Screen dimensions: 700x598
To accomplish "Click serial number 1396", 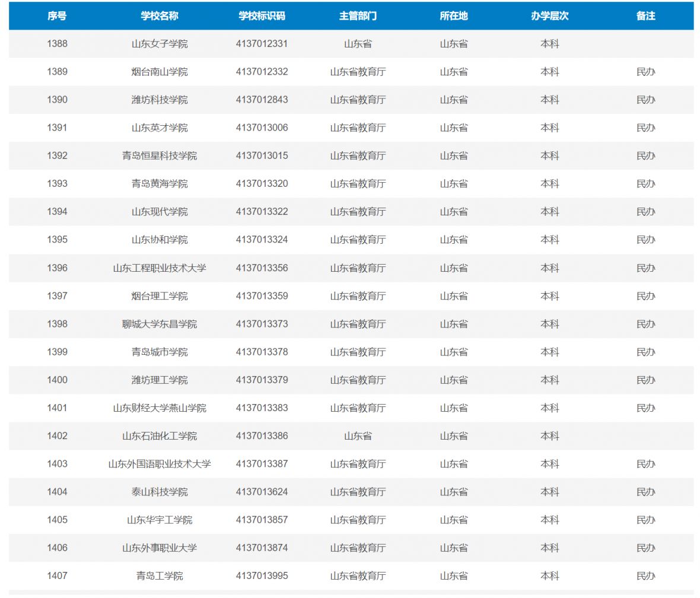I will coord(57,268).
